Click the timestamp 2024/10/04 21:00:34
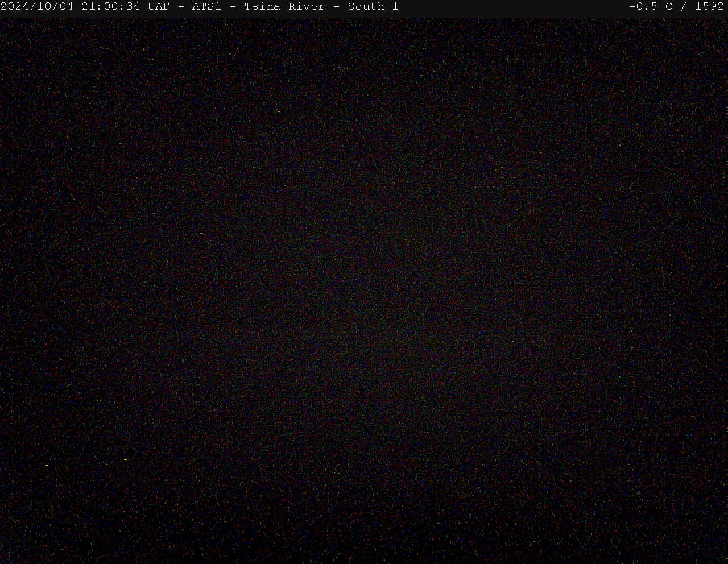 (70, 7)
